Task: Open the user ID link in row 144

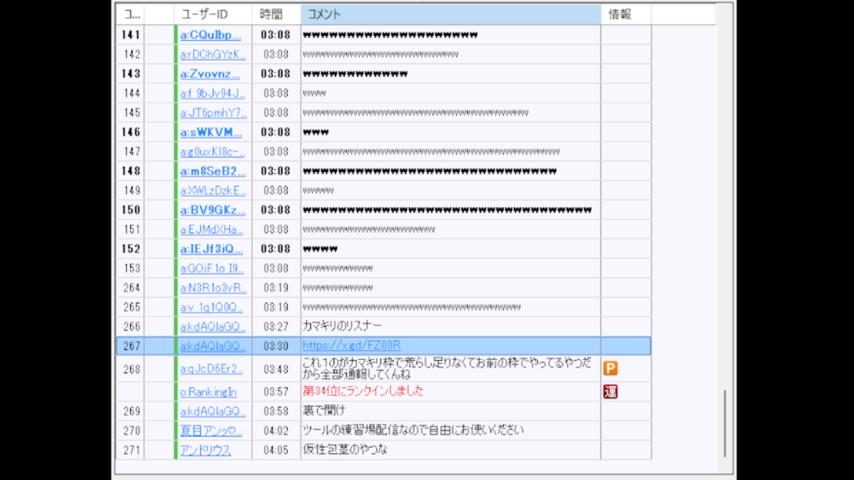Action: tap(212, 93)
